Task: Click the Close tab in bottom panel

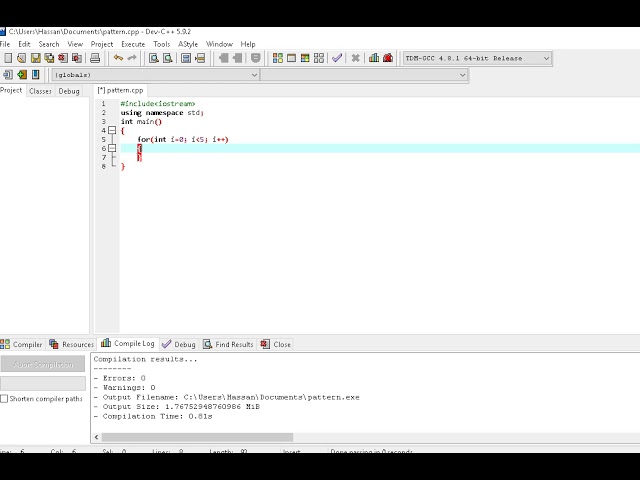Action: pos(276,344)
